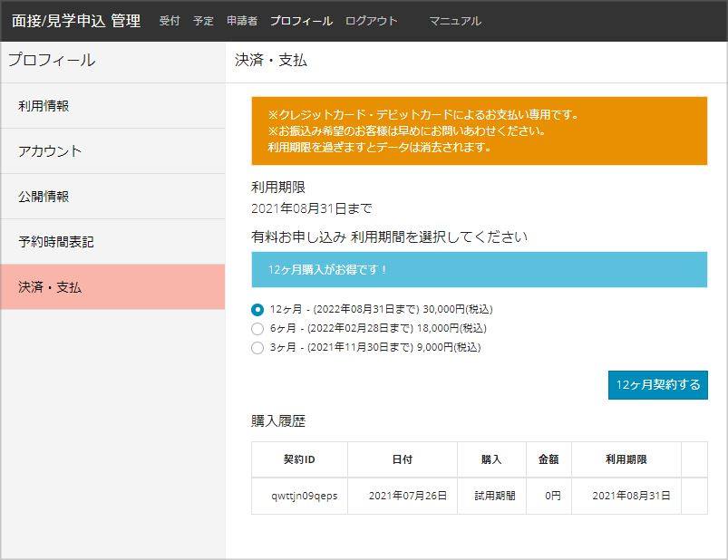728x560 pixels.
Task: Click the orange payment notice banner
Action: tap(479, 131)
